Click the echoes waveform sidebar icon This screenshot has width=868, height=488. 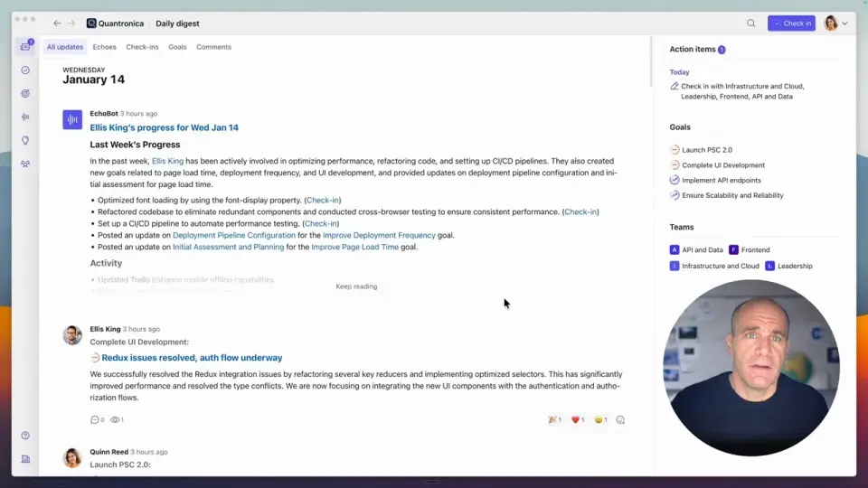(25, 117)
